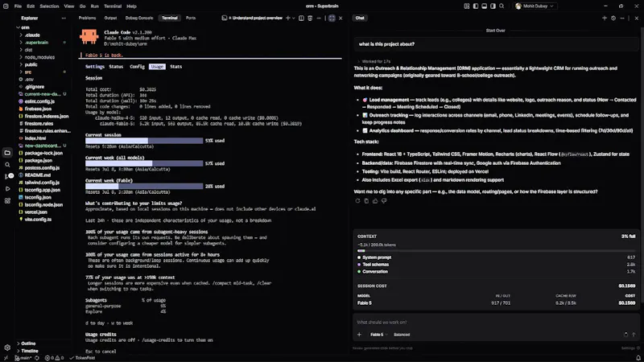Image resolution: width=644 pixels, height=362 pixels.
Task: Add a new terminal with plus icon
Action: pyautogui.click(x=288, y=18)
